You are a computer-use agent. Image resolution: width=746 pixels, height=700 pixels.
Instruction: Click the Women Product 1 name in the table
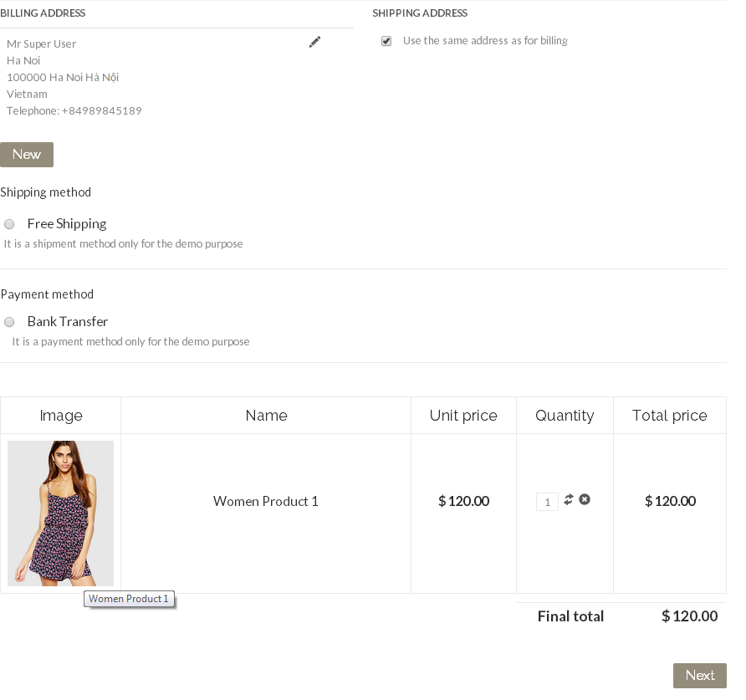click(x=266, y=501)
